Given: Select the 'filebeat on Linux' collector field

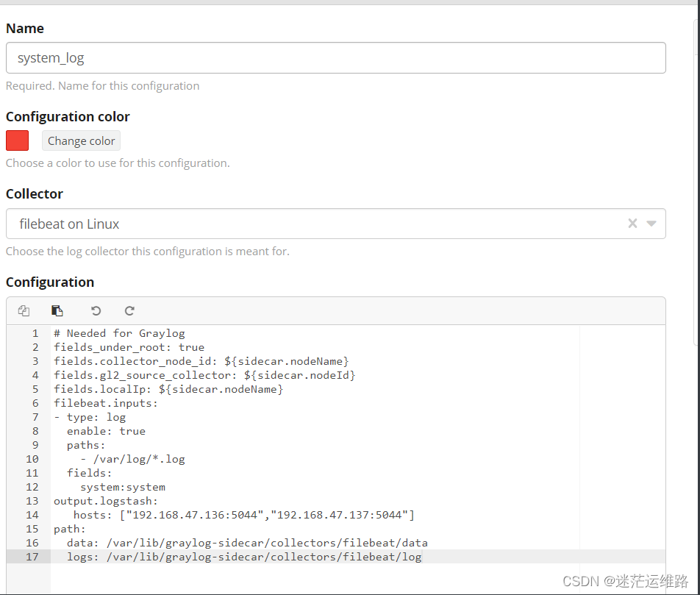Looking at the screenshot, I should [336, 224].
